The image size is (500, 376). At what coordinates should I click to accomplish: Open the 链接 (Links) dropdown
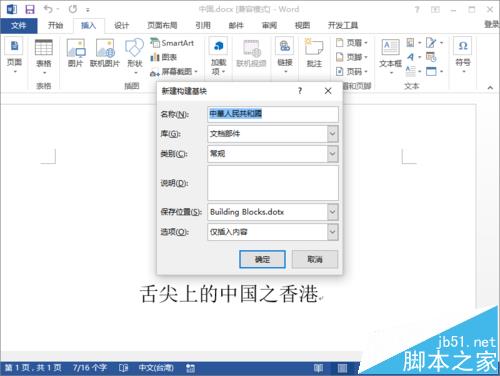click(285, 55)
